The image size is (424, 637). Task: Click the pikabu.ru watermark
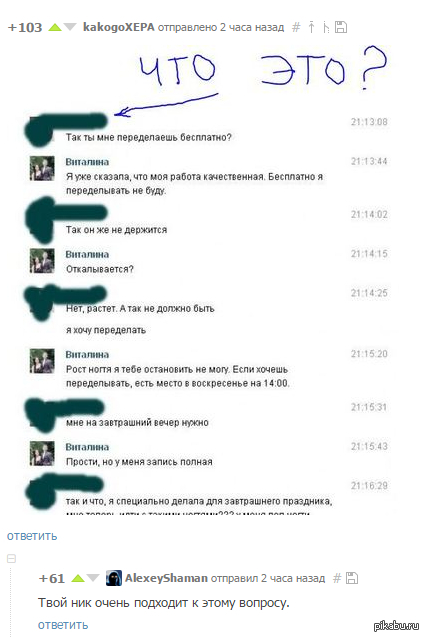click(396, 626)
